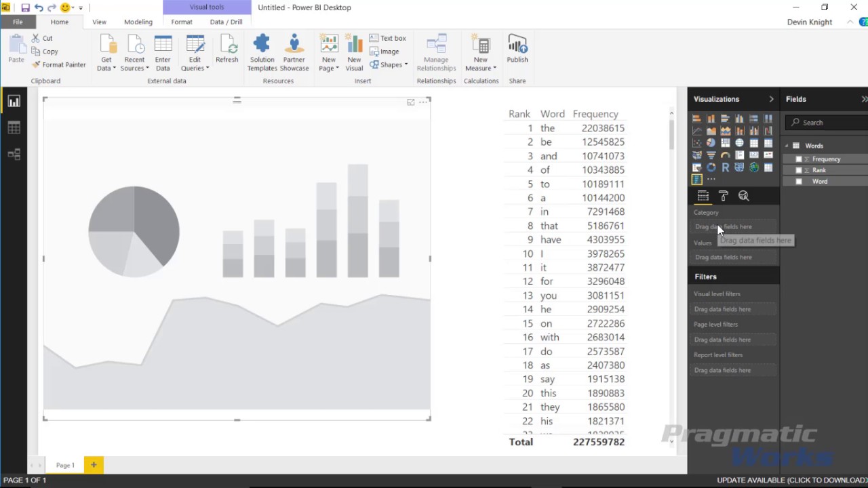This screenshot has height=488, width=868.
Task: Select the treemap visualization
Action: click(726, 143)
